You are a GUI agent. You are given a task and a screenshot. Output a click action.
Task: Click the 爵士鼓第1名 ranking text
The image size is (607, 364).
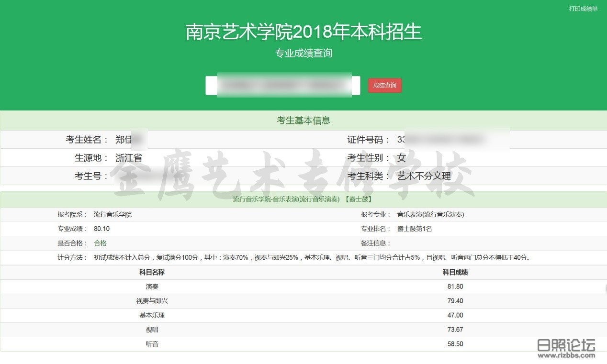(x=415, y=229)
